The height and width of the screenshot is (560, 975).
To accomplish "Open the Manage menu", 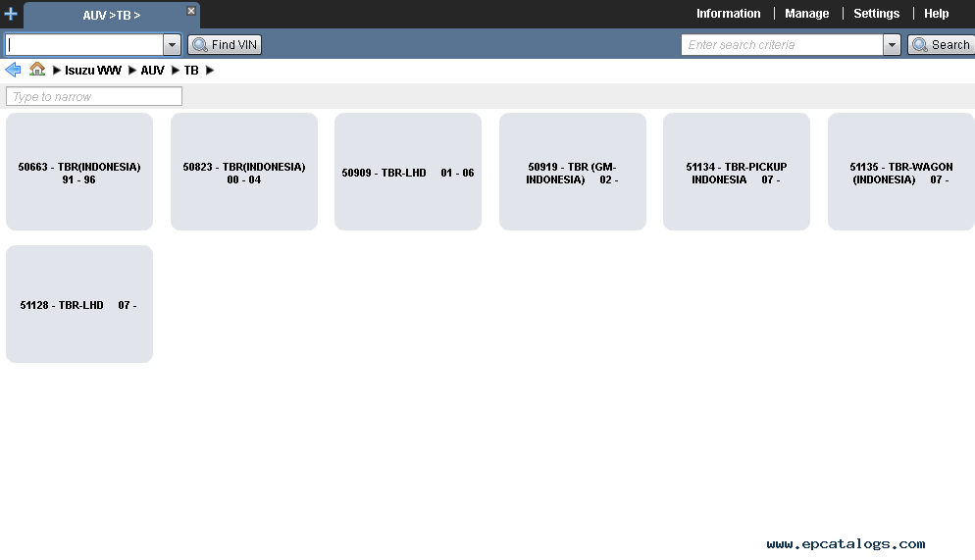I will (x=806, y=14).
